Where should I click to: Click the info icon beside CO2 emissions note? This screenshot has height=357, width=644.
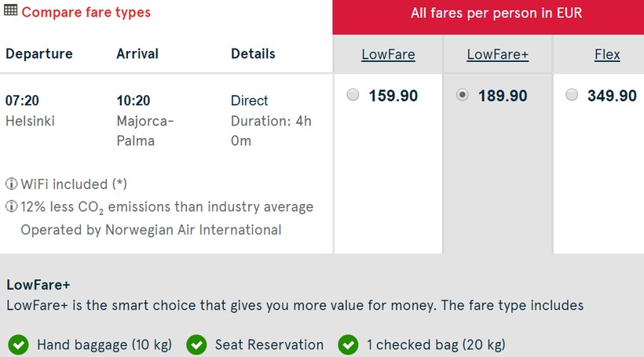click(12, 207)
